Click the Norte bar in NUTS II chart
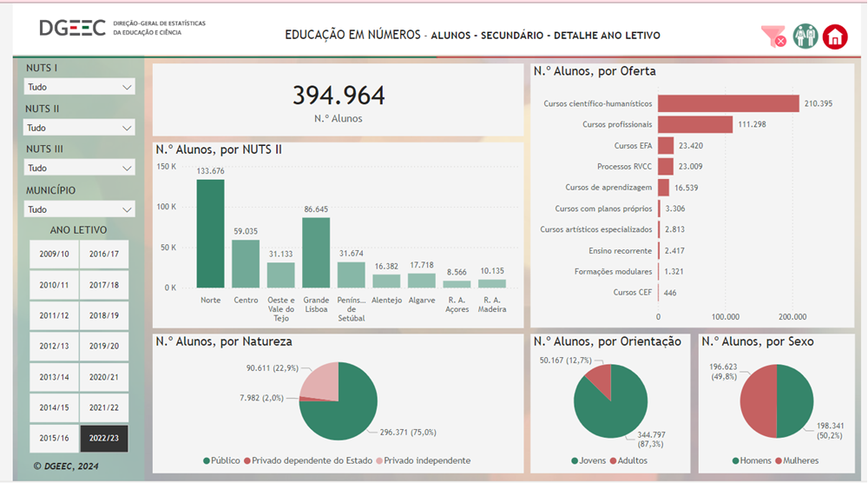 [210, 233]
